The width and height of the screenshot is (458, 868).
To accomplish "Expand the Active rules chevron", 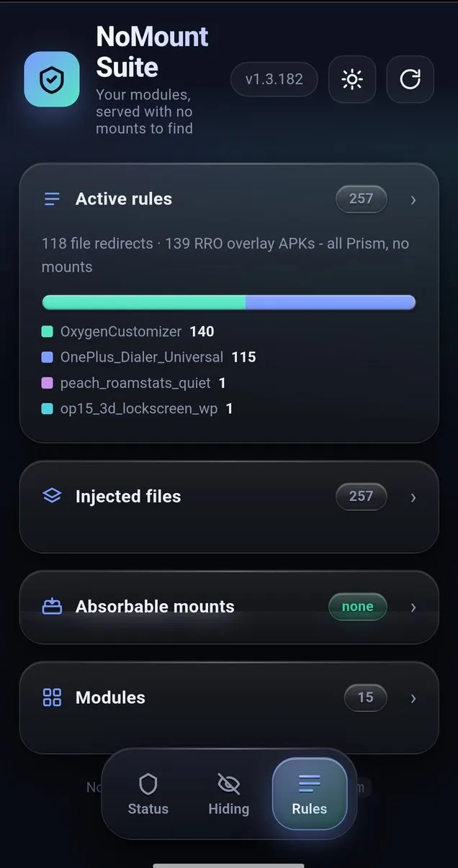I will pos(413,200).
